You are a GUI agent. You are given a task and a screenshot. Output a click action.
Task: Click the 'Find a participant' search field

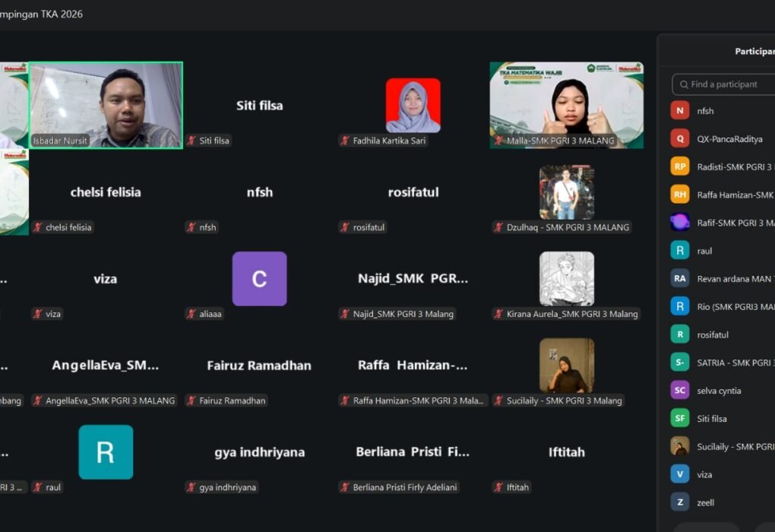(723, 84)
